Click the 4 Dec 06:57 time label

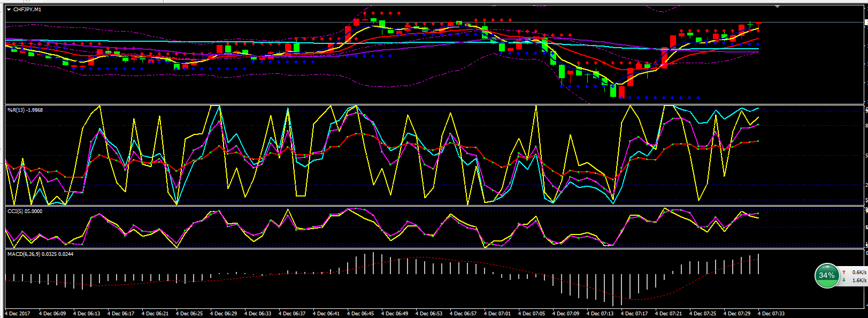pos(463,313)
